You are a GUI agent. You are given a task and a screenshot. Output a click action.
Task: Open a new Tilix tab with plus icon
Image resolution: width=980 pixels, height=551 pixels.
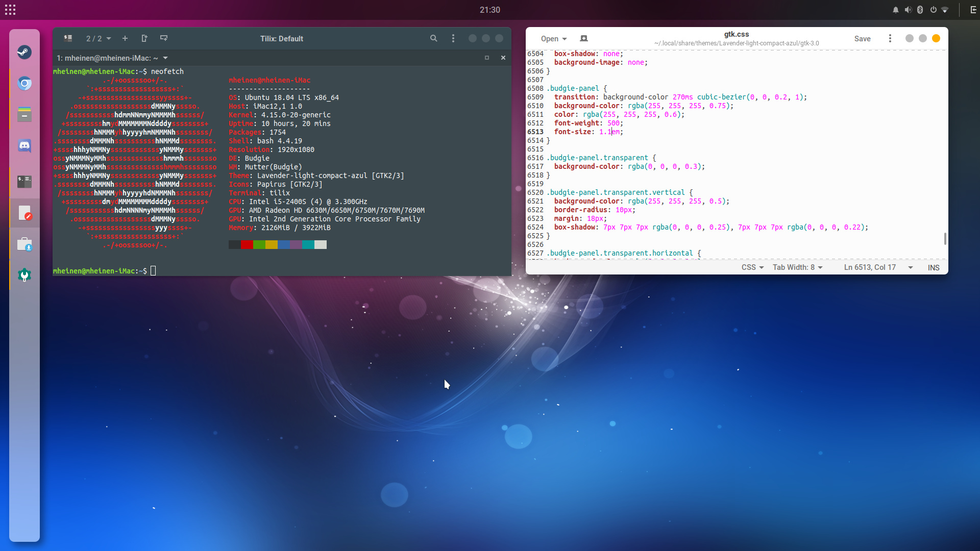[125, 38]
